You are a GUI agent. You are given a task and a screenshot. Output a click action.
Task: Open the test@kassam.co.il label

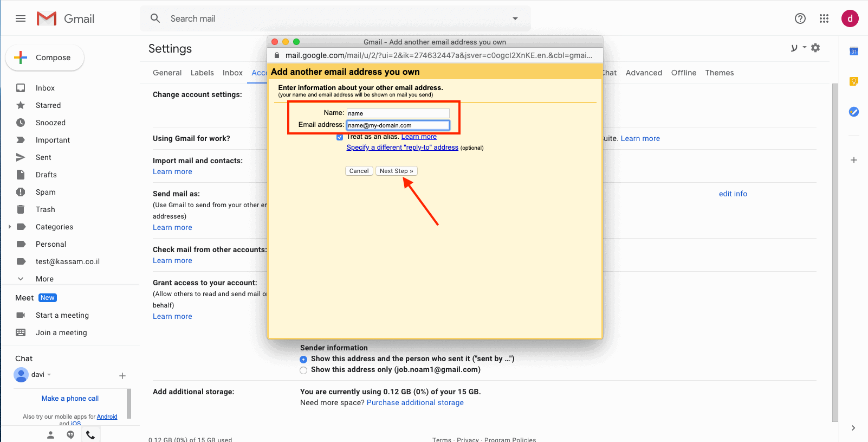point(68,261)
